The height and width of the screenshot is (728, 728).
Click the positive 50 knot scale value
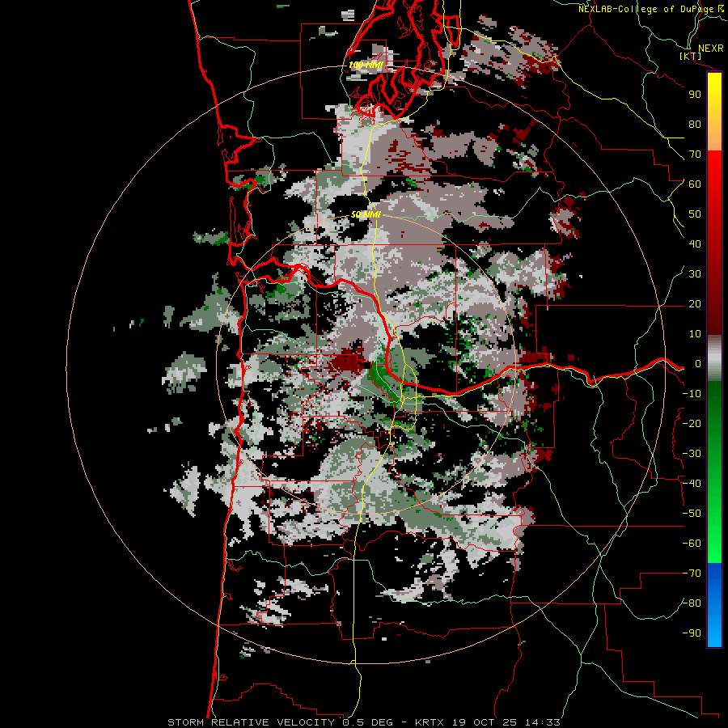point(695,214)
